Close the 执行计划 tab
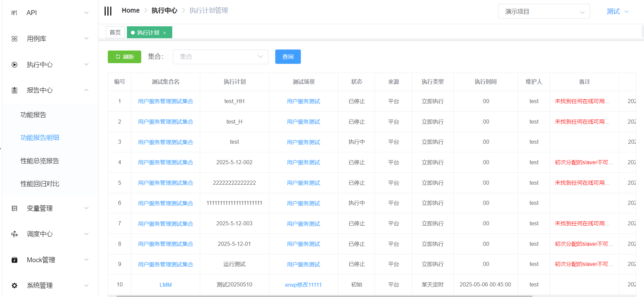This screenshot has width=644, height=297. pos(164,33)
